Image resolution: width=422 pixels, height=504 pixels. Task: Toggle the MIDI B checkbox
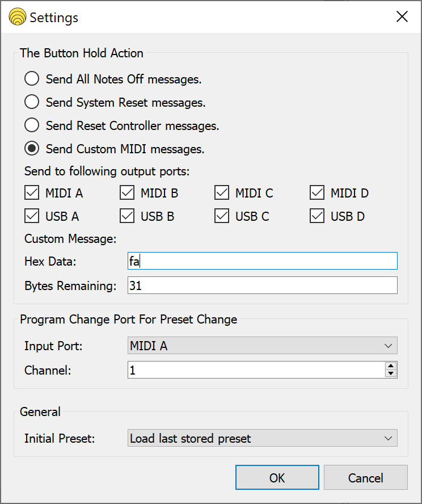[x=127, y=193]
